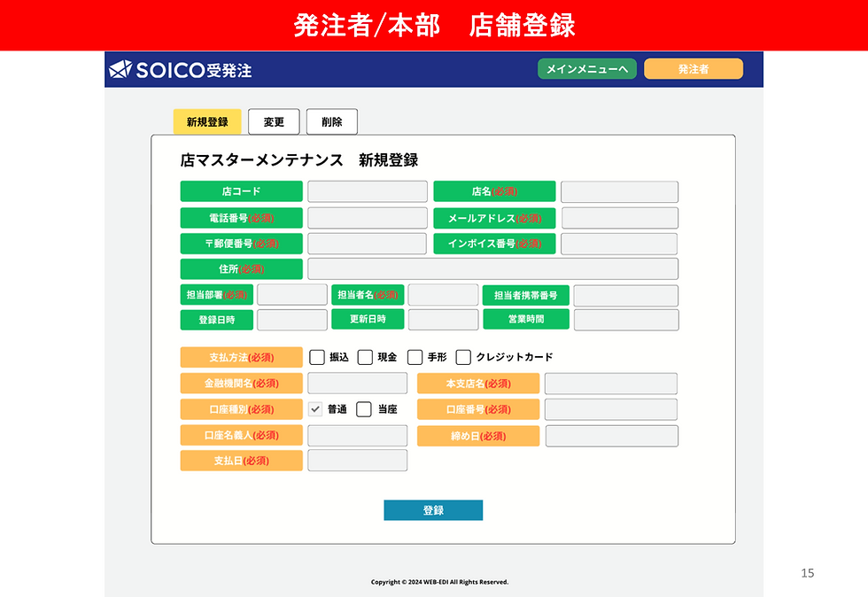Check the 現金 payment checkbox

[365, 357]
